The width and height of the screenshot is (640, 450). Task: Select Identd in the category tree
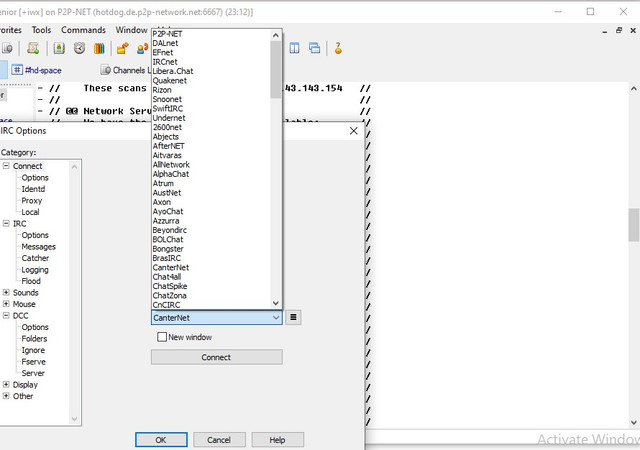(x=33, y=189)
